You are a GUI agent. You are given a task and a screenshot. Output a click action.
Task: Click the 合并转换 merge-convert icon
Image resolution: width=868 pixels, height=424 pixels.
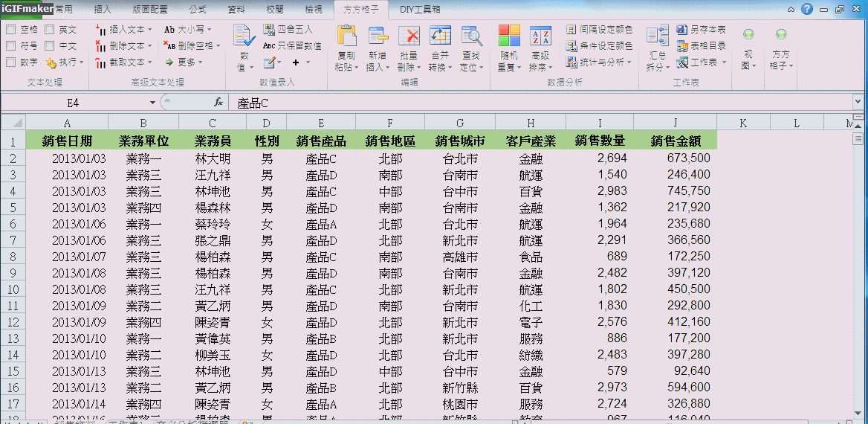(440, 36)
